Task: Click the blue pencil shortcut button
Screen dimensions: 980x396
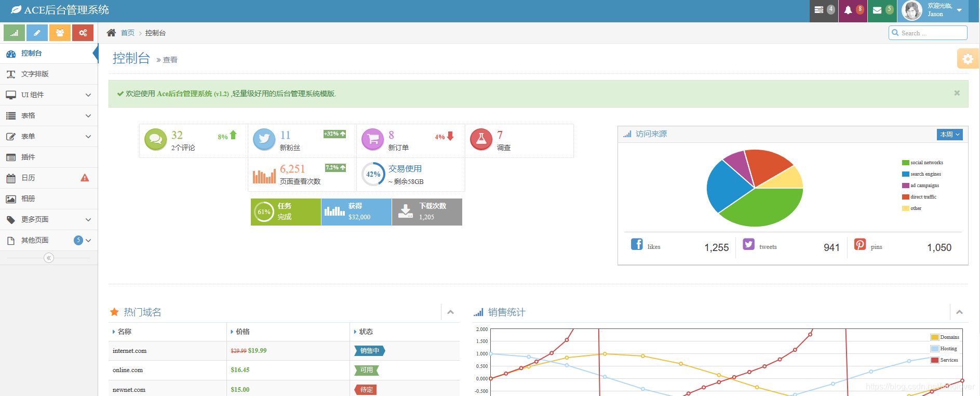Action: pyautogui.click(x=37, y=33)
